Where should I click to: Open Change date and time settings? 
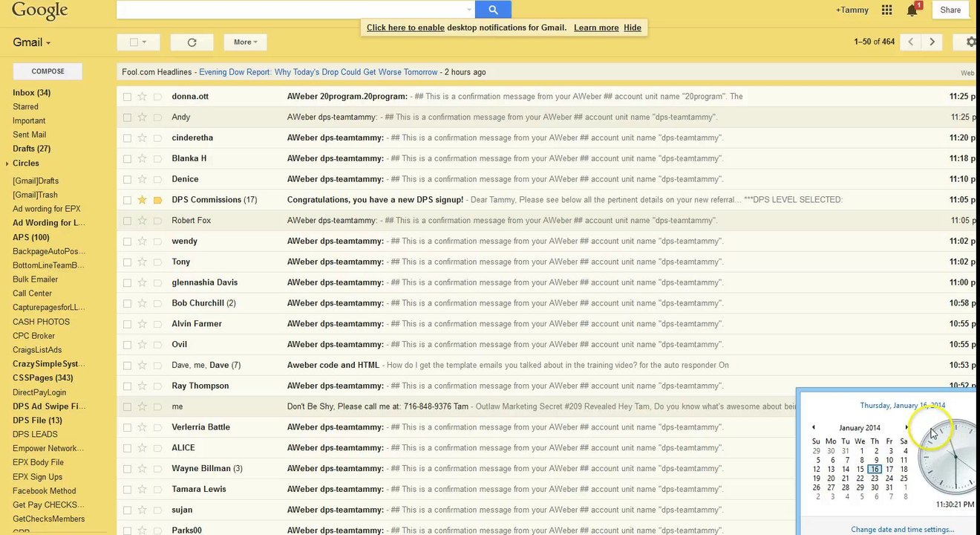(x=902, y=530)
